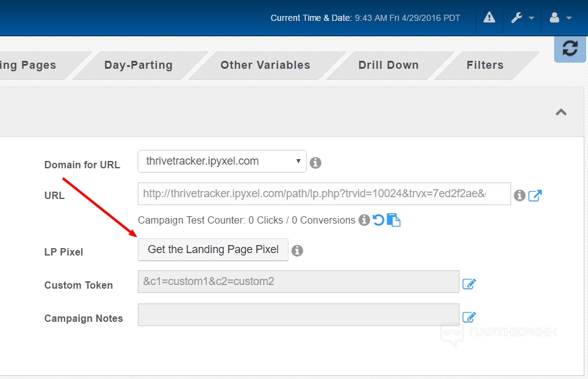This screenshot has width=588, height=379.
Task: Open campaign URL in new window icon
Action: [x=535, y=195]
